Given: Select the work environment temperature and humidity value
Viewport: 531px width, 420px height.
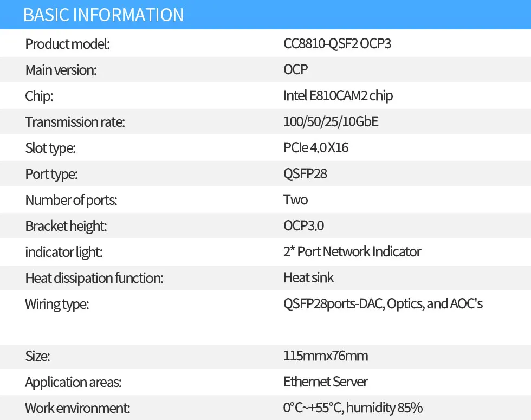Looking at the screenshot, I should 353,408.
